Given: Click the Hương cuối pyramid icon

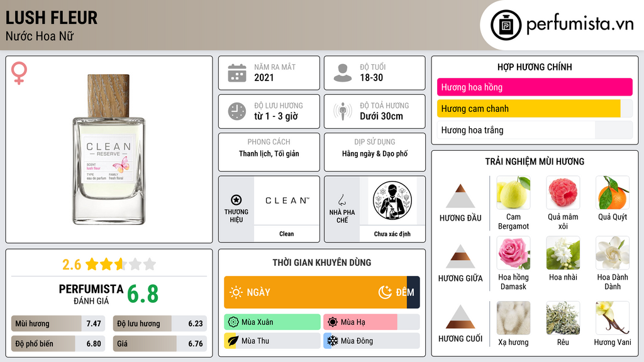Looking at the screenshot, I should [x=460, y=317].
